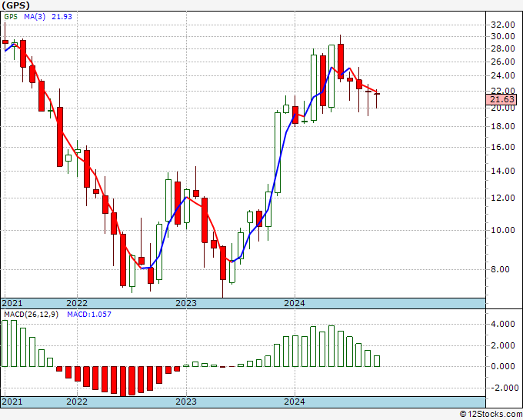This screenshot has width=523, height=420.
Task: Click the 10.00 price axis label
Action: [x=503, y=230]
